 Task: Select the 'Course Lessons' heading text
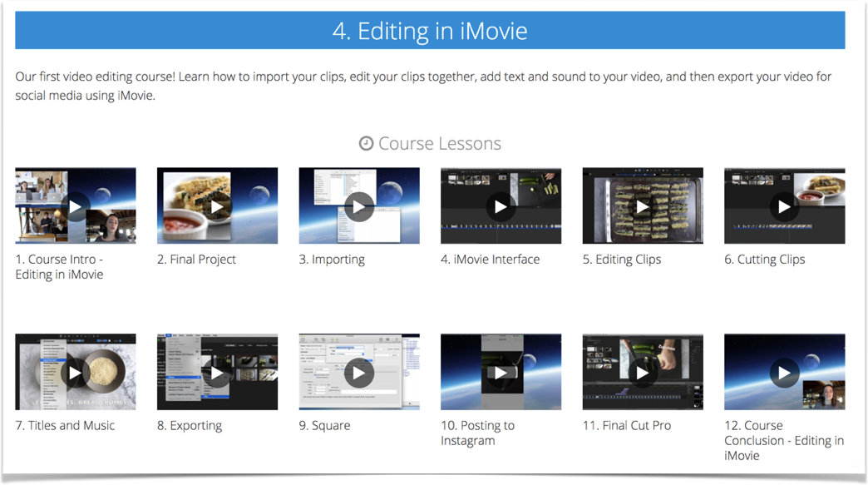440,143
